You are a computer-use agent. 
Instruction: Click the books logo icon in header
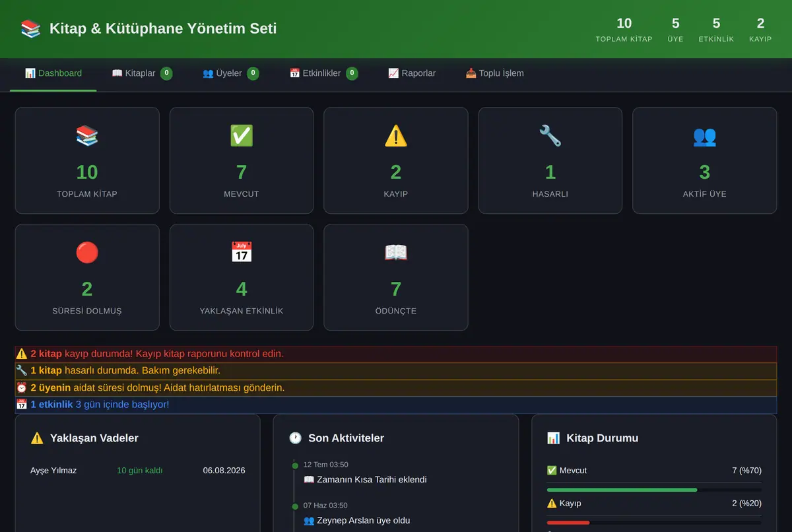point(30,28)
